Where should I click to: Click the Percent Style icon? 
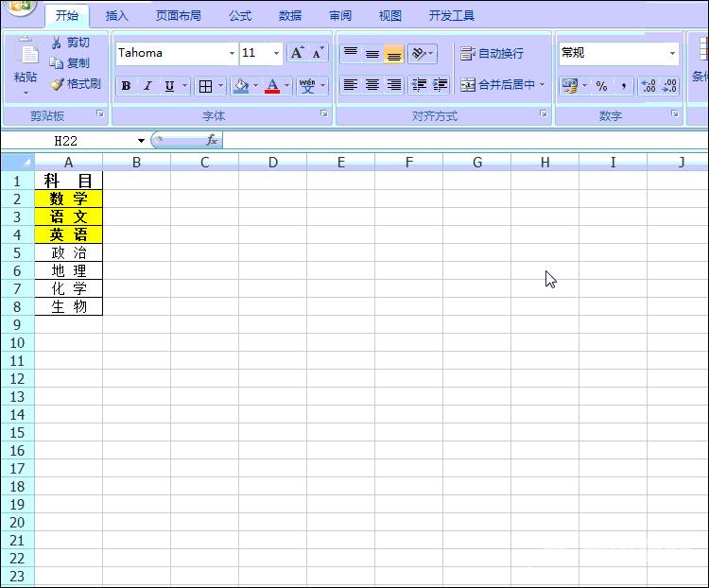click(601, 86)
